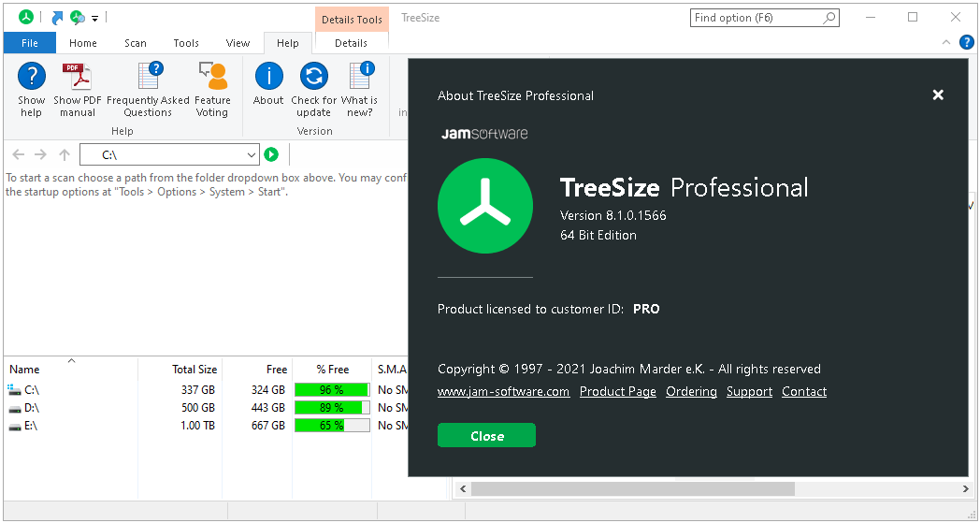Switch to the View tab
980x523 pixels.
238,43
